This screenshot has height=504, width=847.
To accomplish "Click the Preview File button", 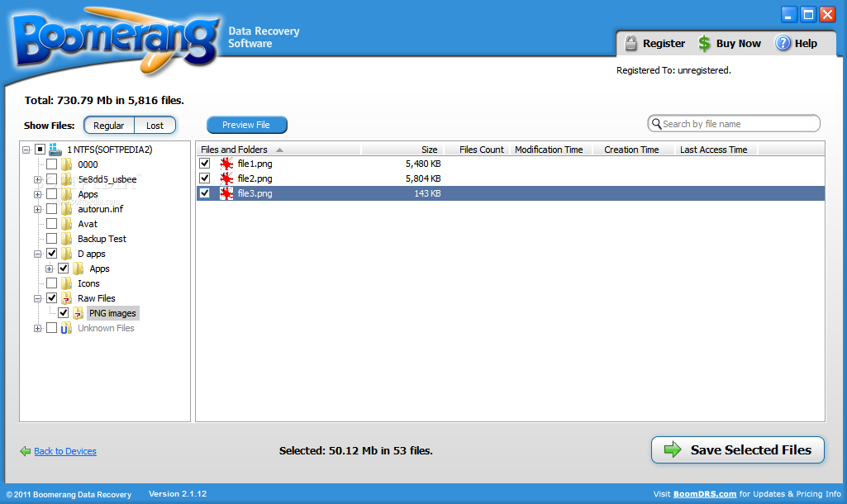I will tap(247, 125).
